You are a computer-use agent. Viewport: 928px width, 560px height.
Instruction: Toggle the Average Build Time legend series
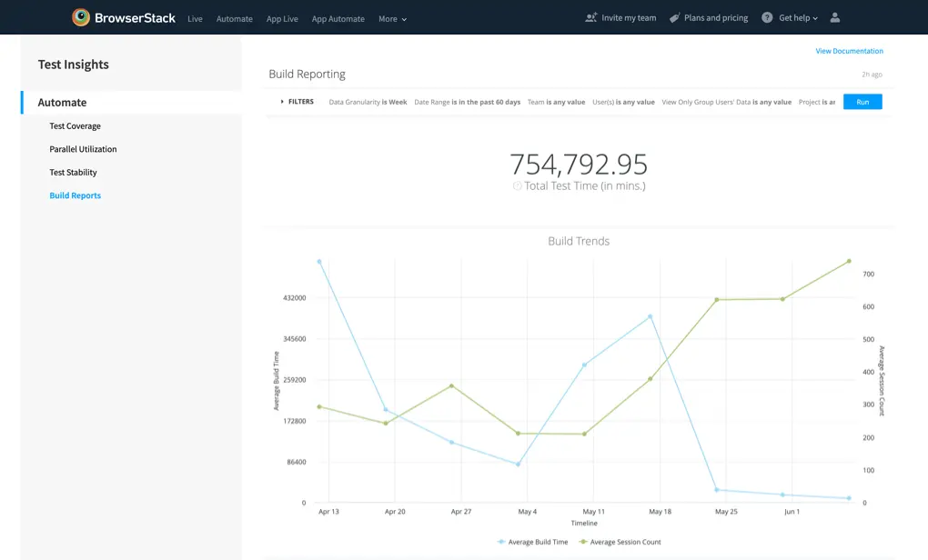coord(533,542)
